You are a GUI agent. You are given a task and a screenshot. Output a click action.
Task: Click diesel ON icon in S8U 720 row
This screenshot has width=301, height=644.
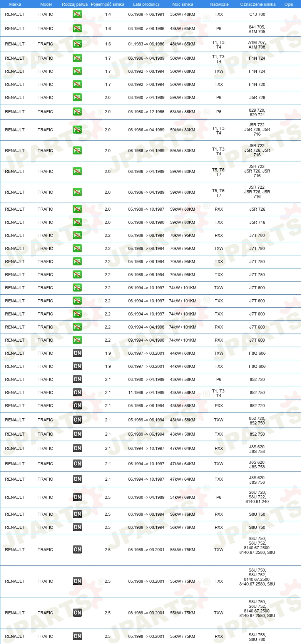(77, 497)
